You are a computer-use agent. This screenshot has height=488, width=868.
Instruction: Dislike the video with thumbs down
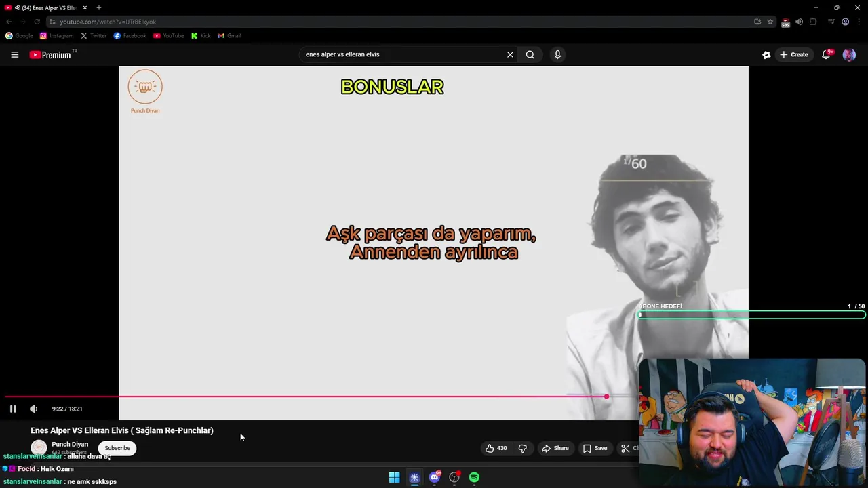(x=523, y=448)
